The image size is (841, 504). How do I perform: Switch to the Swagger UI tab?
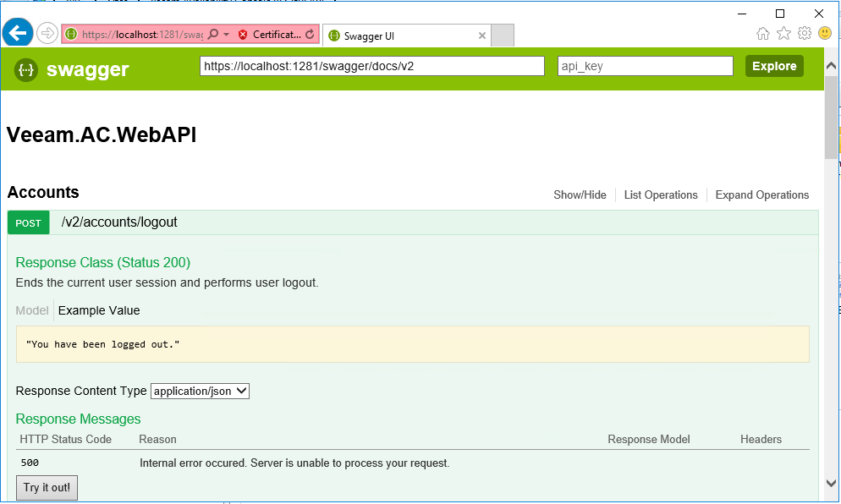pos(407,36)
